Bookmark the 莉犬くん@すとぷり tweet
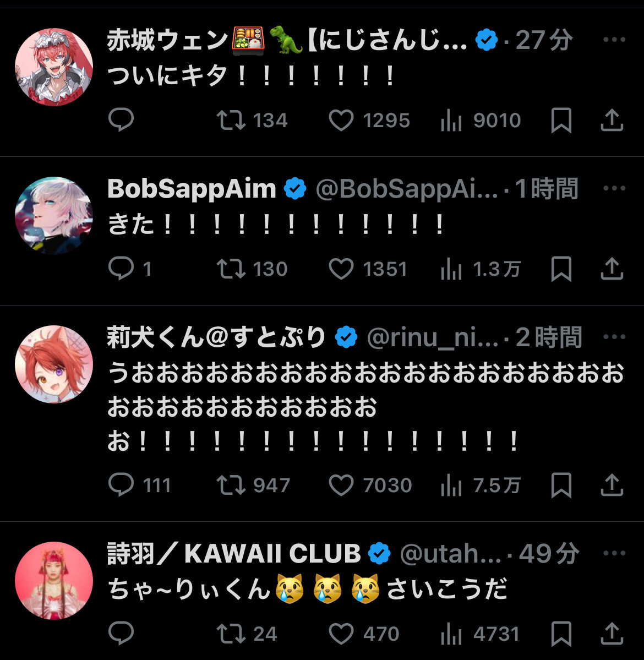The width and height of the screenshot is (644, 660). pyautogui.click(x=561, y=485)
